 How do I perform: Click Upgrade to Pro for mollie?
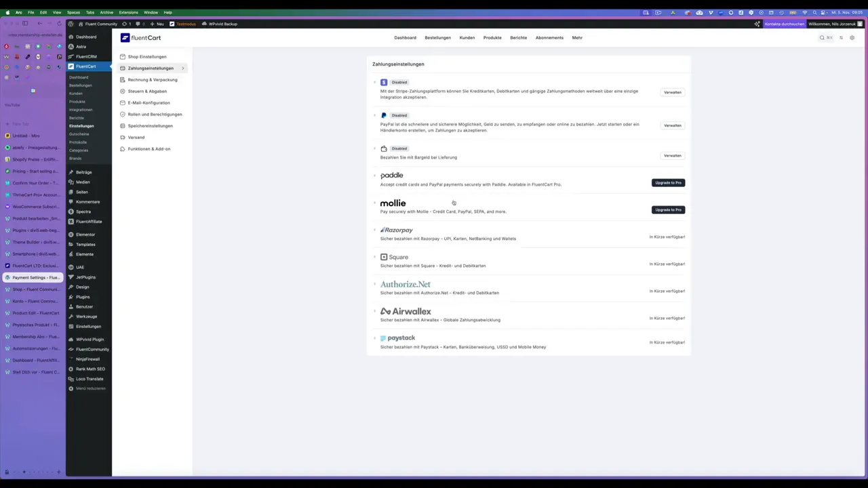click(x=668, y=209)
